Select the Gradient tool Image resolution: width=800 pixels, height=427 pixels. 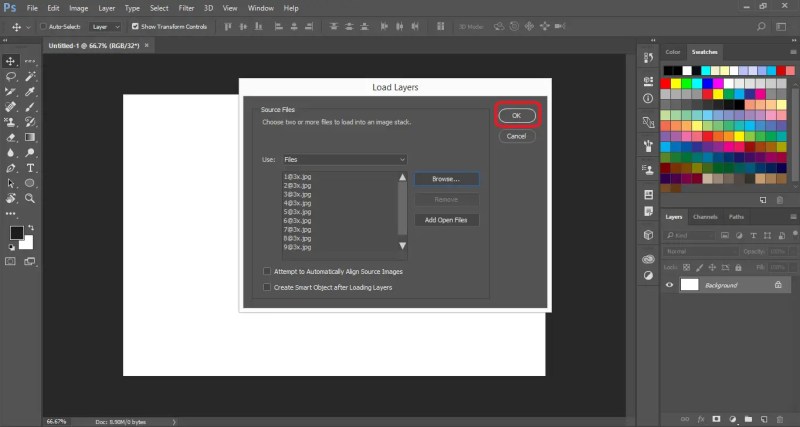[30, 137]
